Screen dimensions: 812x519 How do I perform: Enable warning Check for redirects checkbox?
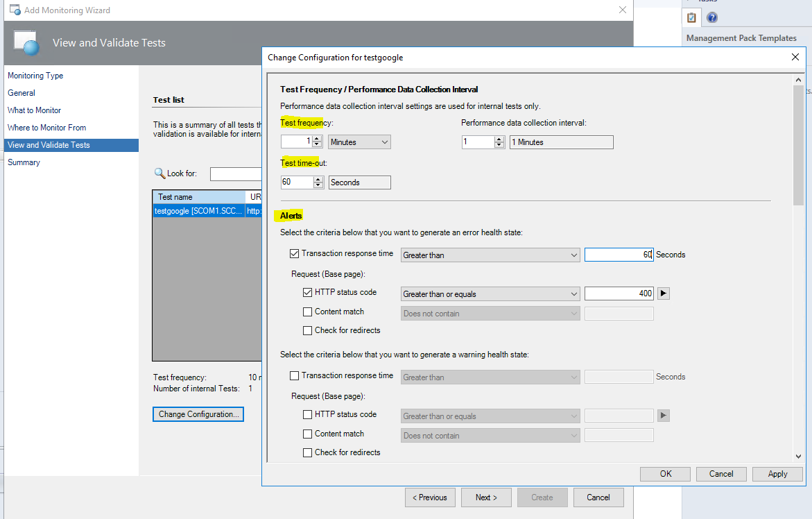tap(307, 452)
